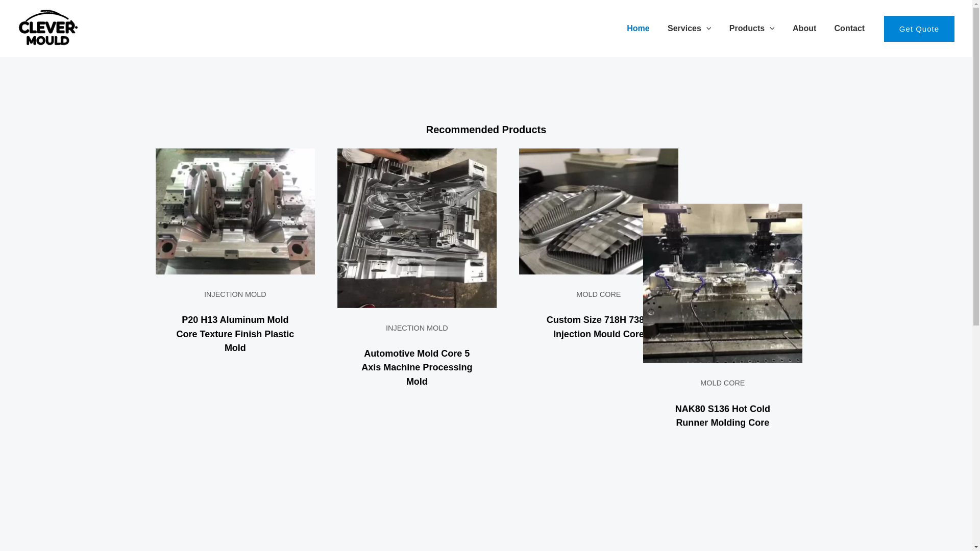Open the Home menu item

(x=638, y=29)
